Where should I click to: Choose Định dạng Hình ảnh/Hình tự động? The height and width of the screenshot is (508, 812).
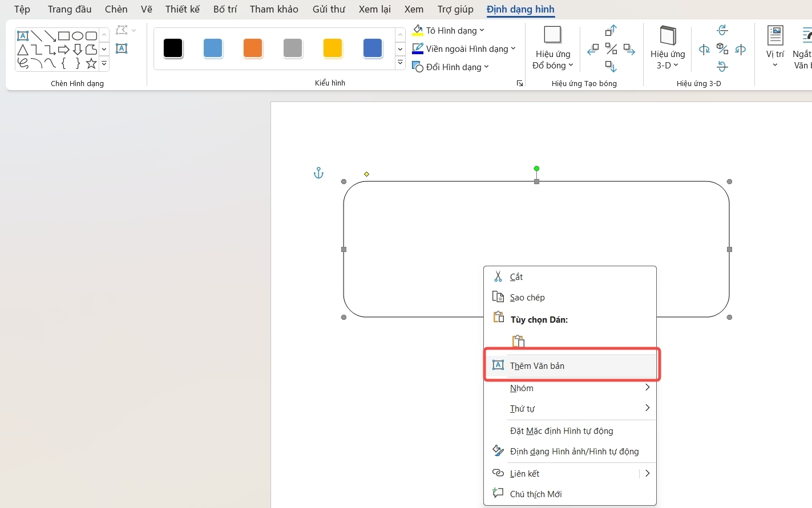(570, 451)
